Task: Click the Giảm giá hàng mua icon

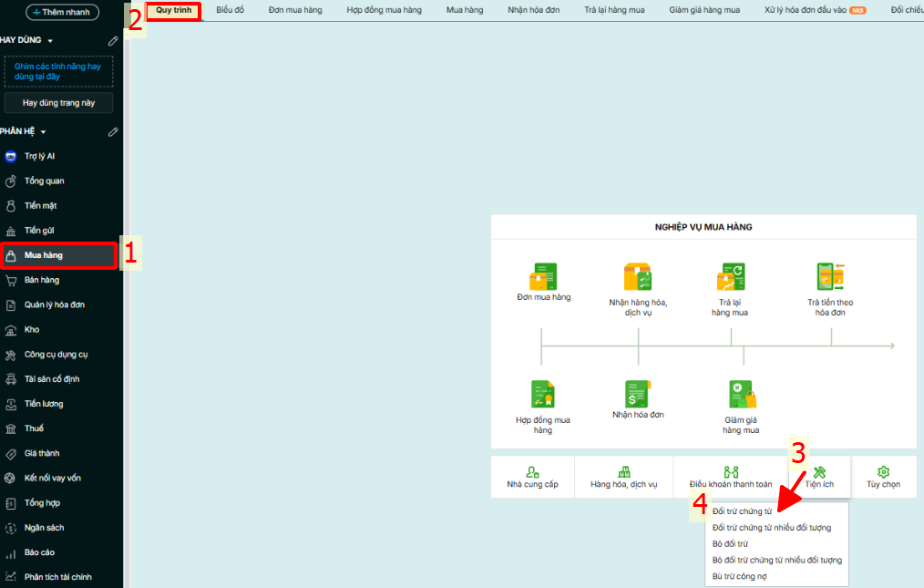Action: point(742,394)
